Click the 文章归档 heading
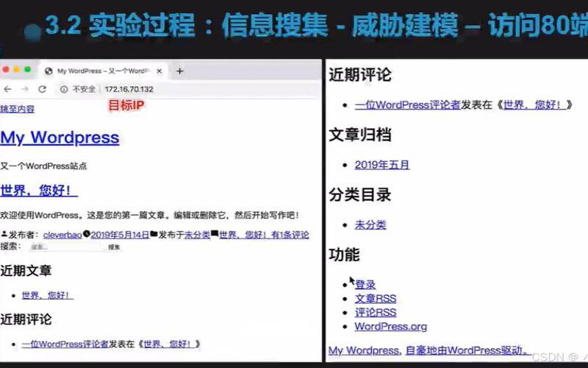Image resolution: width=588 pixels, height=368 pixels. click(x=360, y=135)
